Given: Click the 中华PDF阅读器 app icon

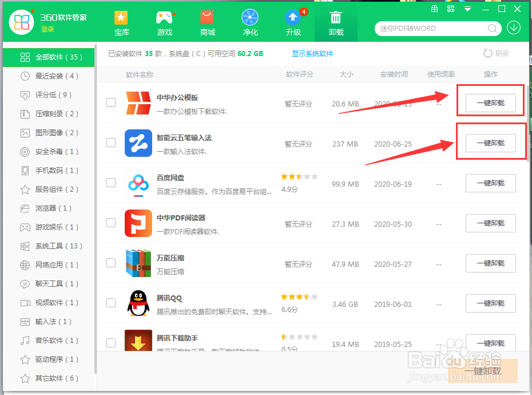Looking at the screenshot, I should point(138,223).
